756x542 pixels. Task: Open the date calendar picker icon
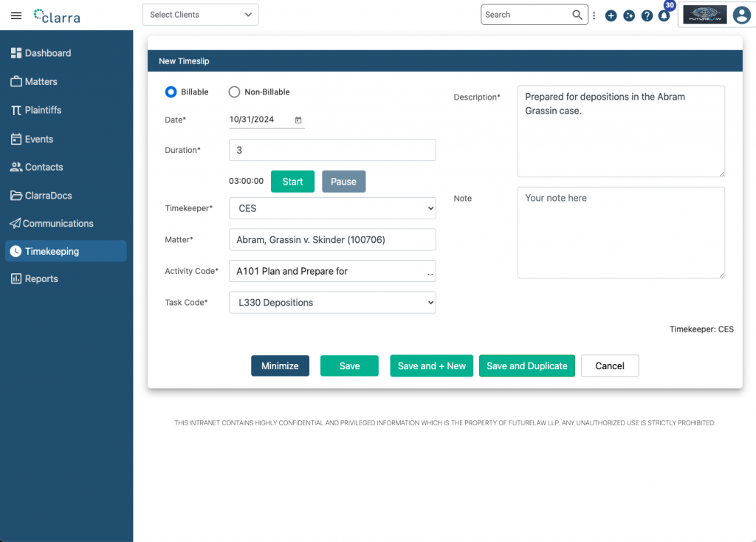pos(298,120)
